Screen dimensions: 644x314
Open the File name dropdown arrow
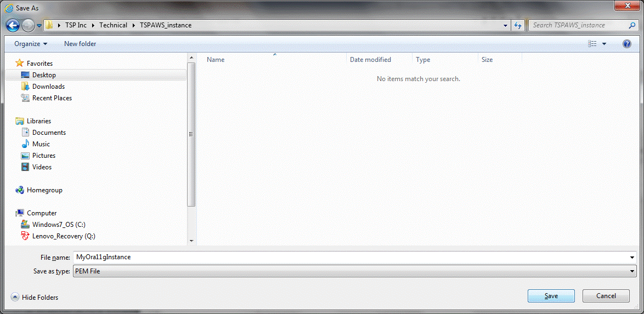click(x=632, y=258)
